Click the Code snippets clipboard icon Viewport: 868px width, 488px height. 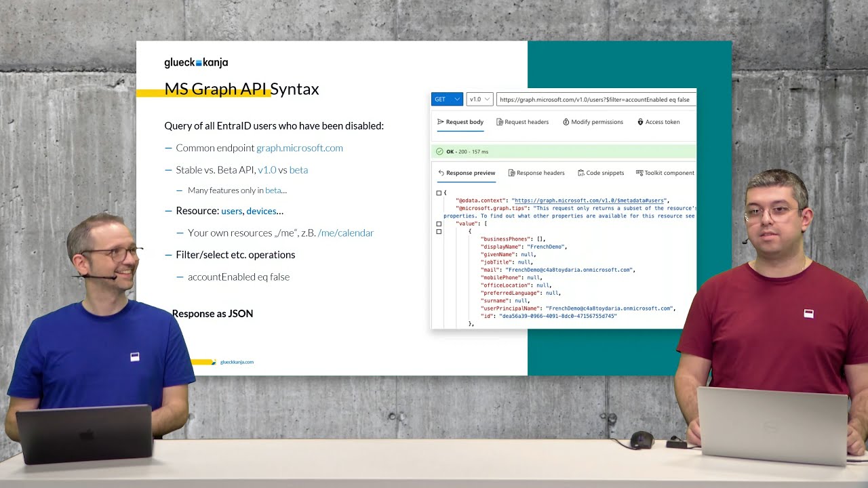[x=581, y=173]
